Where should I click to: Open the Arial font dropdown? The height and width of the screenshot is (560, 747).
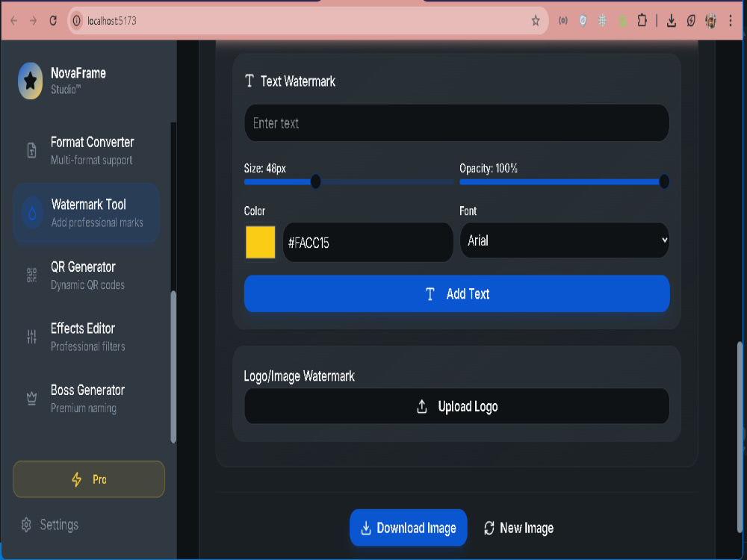(x=564, y=240)
